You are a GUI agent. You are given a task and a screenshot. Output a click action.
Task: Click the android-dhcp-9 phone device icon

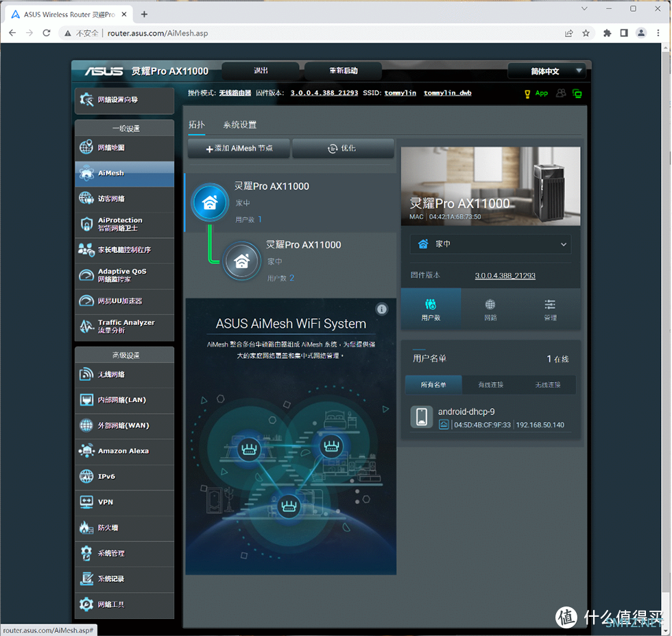[421, 417]
